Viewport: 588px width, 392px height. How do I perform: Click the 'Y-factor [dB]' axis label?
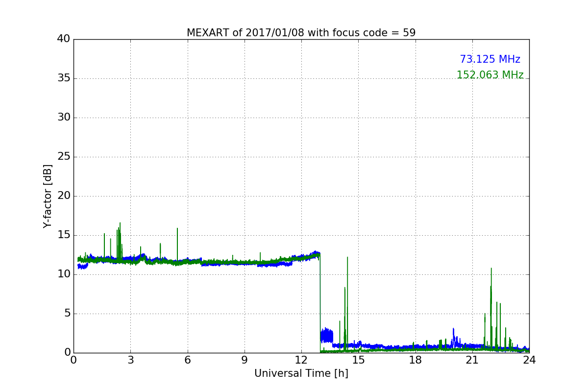coord(48,196)
